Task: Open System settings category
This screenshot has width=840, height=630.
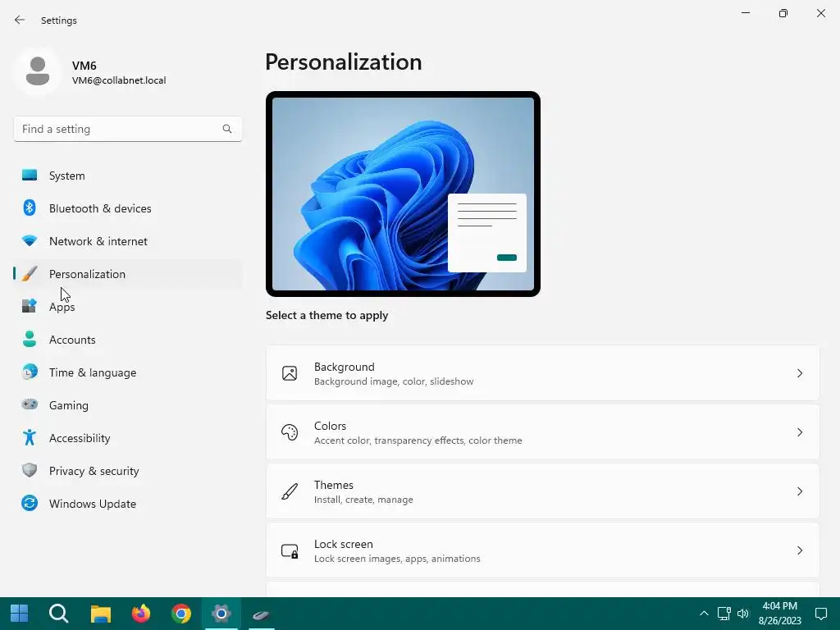Action: [x=127, y=176]
